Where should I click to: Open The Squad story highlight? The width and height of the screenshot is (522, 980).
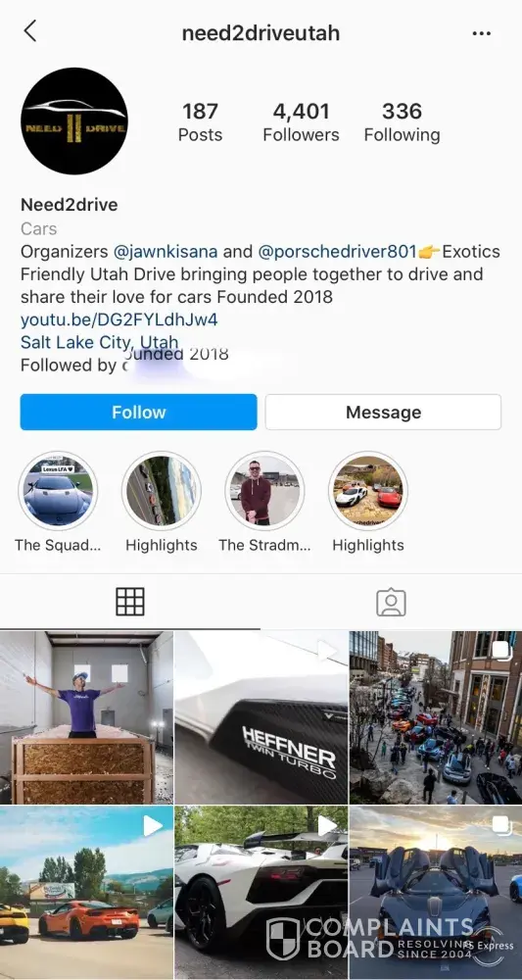click(58, 491)
